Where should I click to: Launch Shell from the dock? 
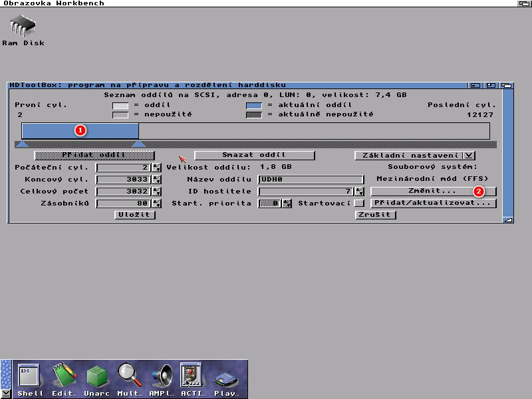pyautogui.click(x=30, y=379)
